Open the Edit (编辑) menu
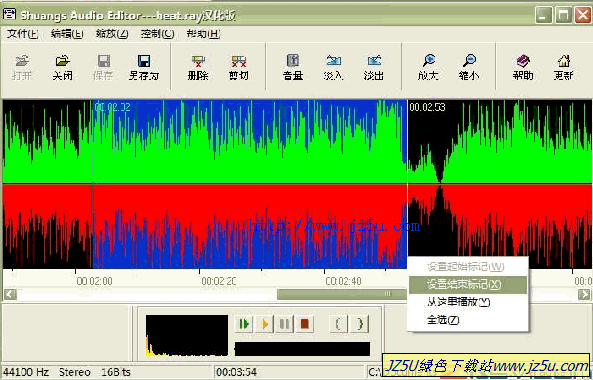Screen dimensions: 593x380 tap(67, 34)
